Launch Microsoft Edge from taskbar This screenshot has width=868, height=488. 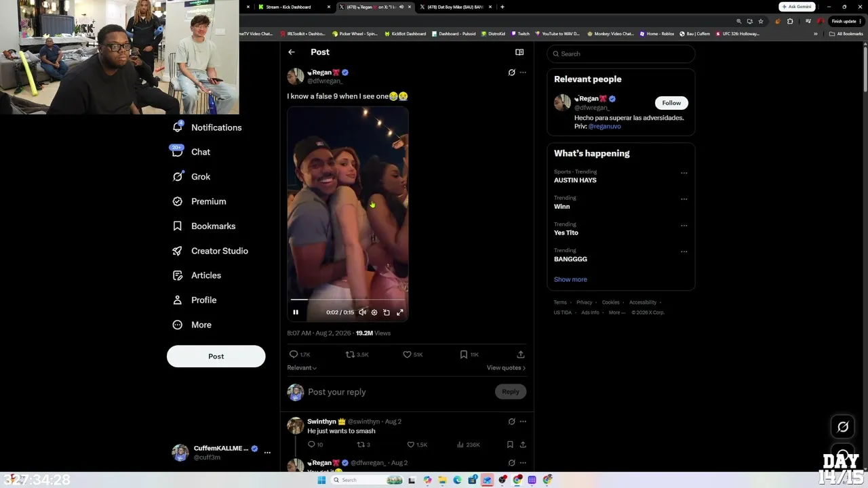click(457, 480)
